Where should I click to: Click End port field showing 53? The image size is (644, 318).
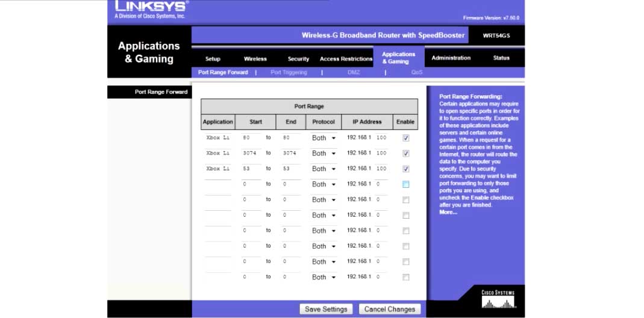tap(291, 169)
